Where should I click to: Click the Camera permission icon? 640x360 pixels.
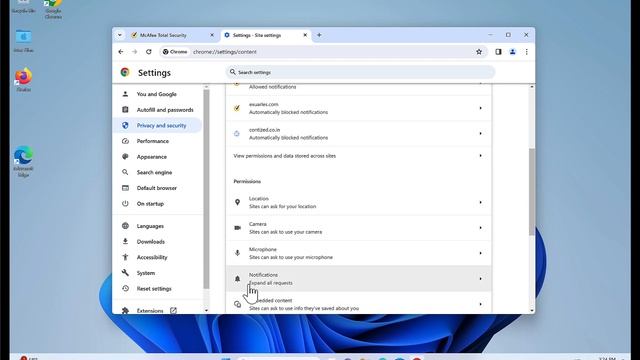237,228
